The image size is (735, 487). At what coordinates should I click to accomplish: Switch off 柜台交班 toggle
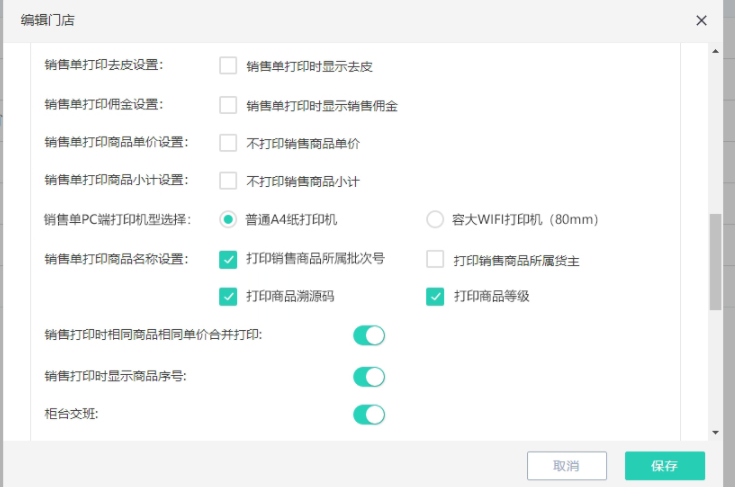coord(369,415)
